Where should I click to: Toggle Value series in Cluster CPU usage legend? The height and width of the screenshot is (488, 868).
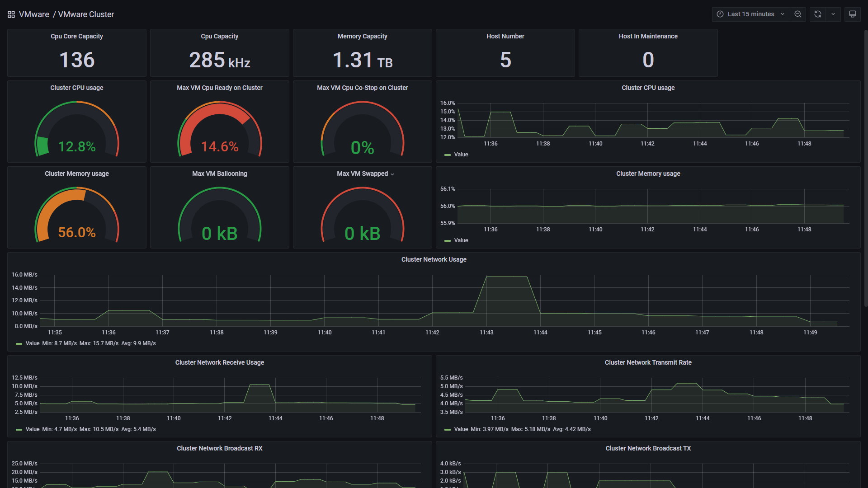click(x=461, y=155)
